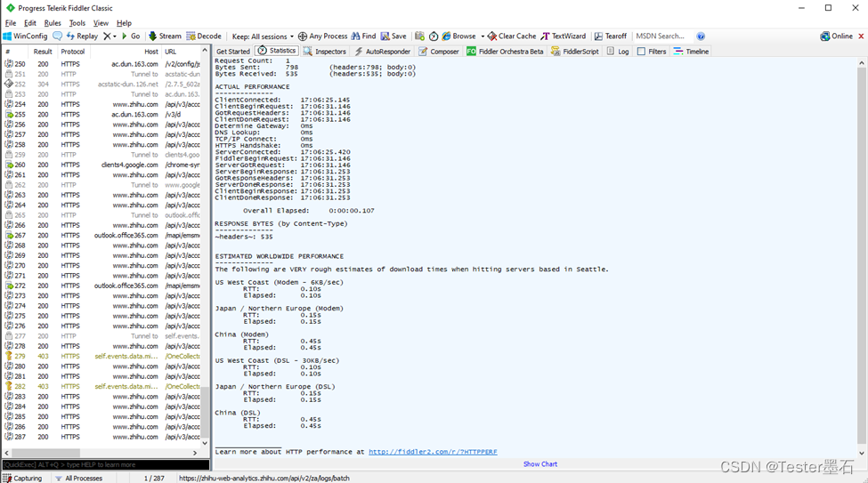The image size is (868, 483).
Task: Close the toolbar with red X
Action: pyautogui.click(x=861, y=36)
